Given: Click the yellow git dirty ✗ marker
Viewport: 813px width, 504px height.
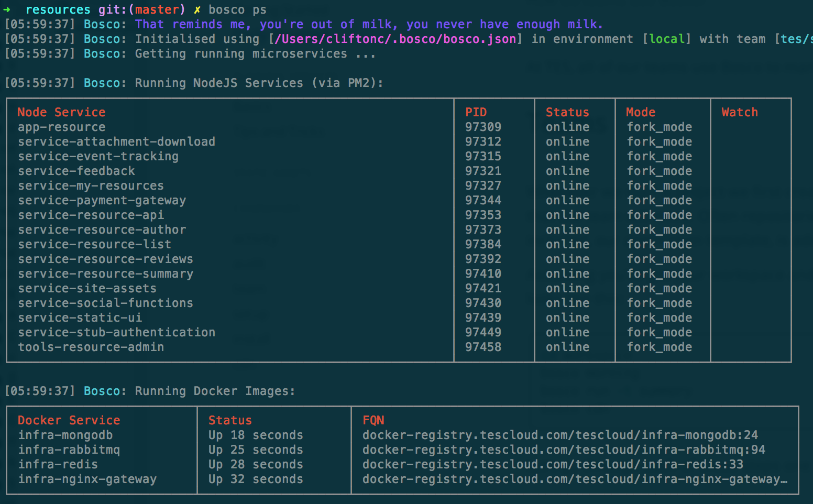Looking at the screenshot, I should (197, 10).
